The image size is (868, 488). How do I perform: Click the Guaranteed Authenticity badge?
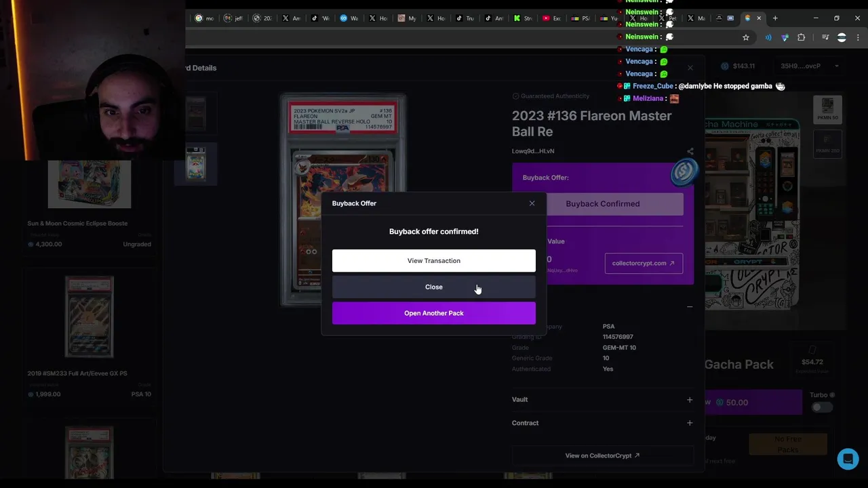coord(551,96)
